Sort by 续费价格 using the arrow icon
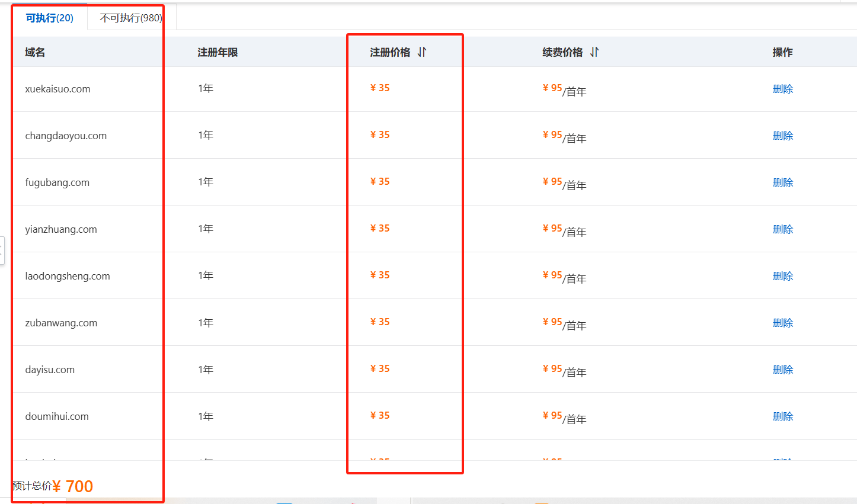This screenshot has width=857, height=504. [594, 52]
